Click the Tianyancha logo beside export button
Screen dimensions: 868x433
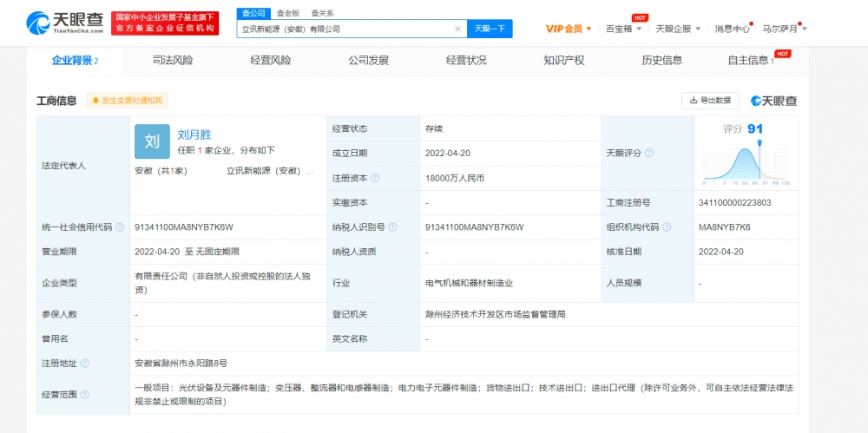pos(773,101)
